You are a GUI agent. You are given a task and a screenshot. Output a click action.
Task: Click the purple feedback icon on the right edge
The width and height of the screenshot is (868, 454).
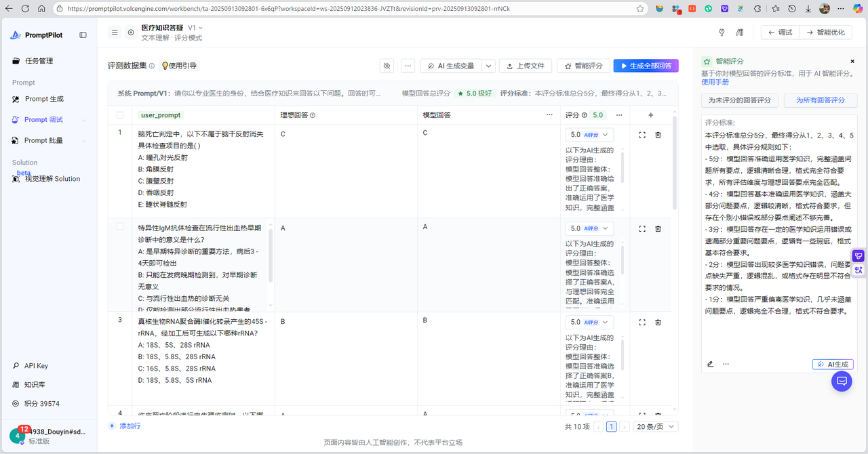(859, 256)
